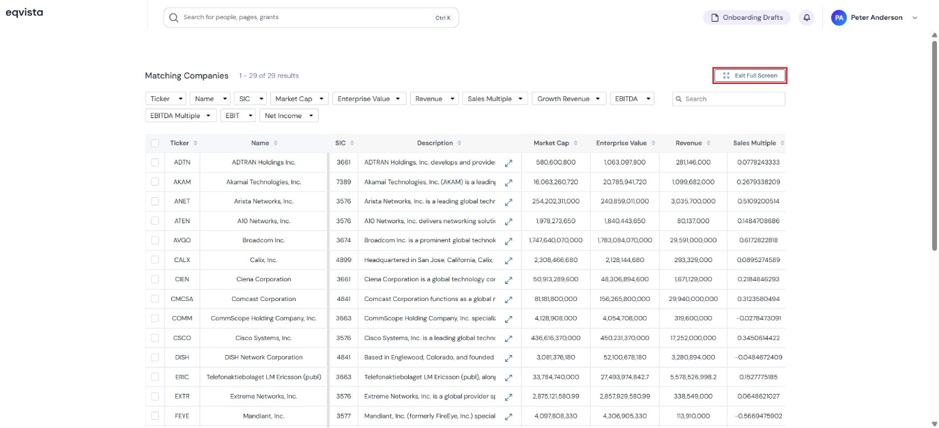Expand description for Comcast Corporation row
The width and height of the screenshot is (939, 428).
[508, 299]
